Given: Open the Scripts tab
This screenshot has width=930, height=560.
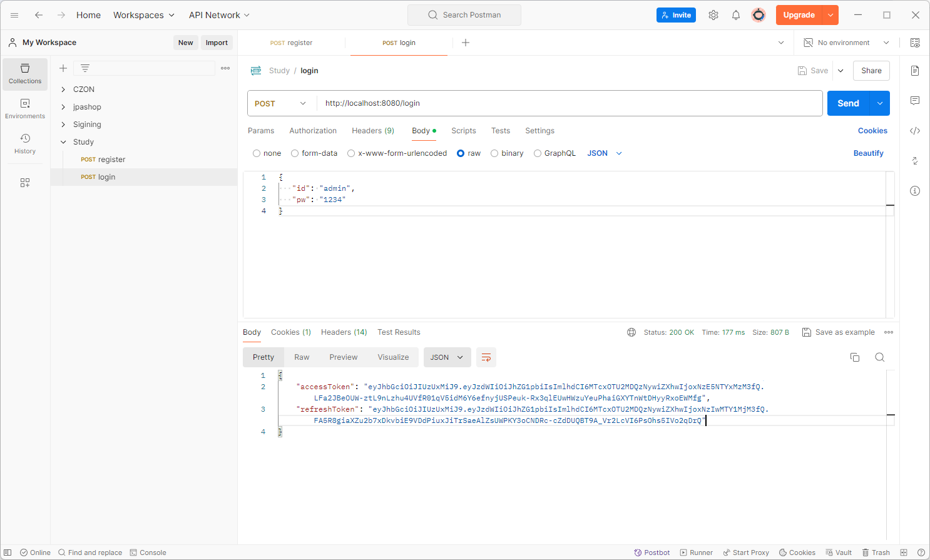Looking at the screenshot, I should click(x=464, y=131).
